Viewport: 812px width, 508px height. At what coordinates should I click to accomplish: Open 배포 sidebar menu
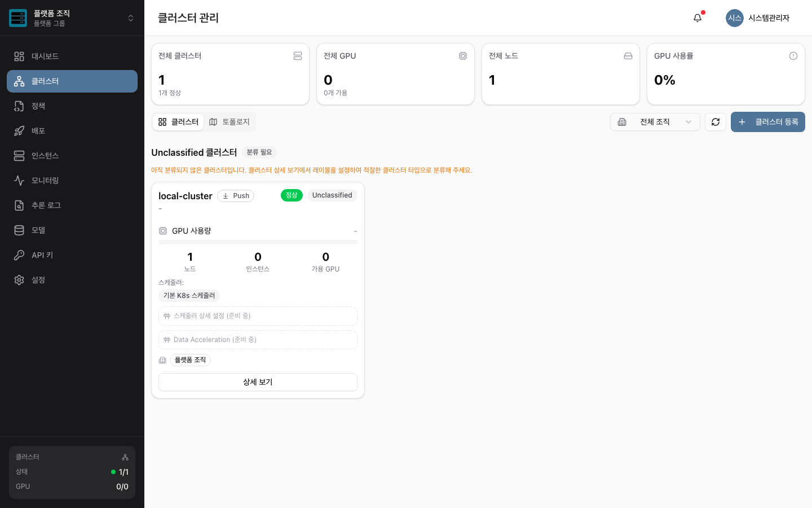(72, 131)
